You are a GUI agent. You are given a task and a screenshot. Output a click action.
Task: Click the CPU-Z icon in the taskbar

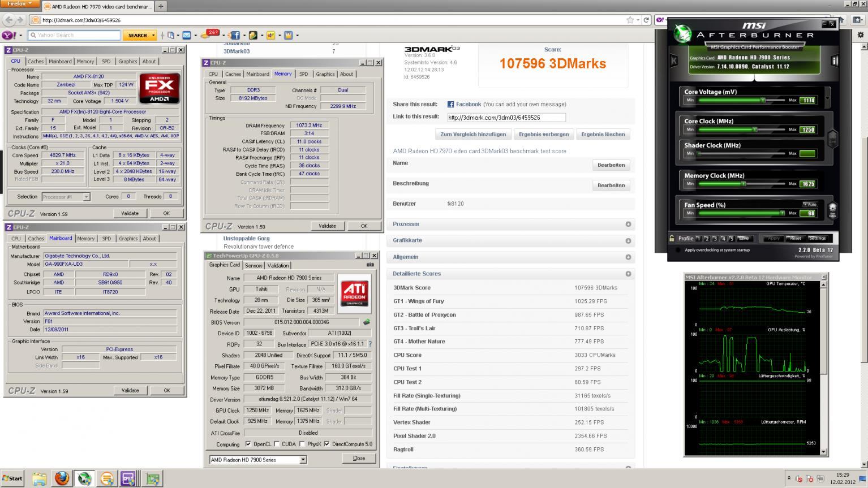point(128,479)
